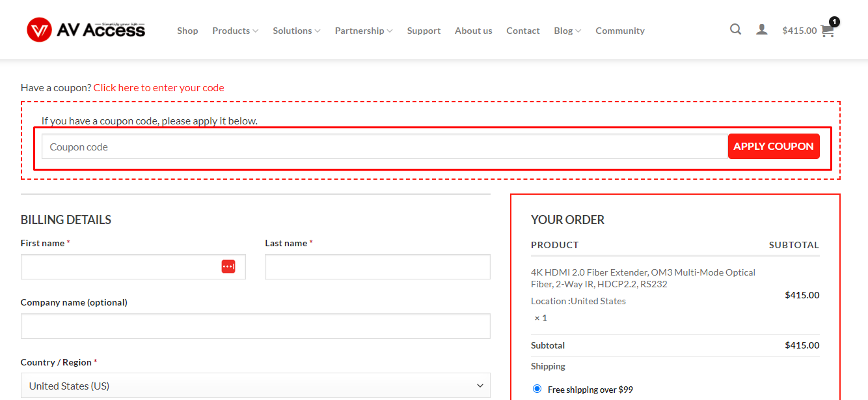Focus the Coupon code field
Viewport: 868px width, 400px height.
385,147
